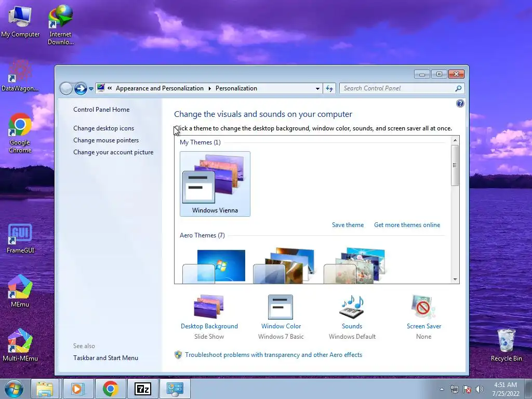The height and width of the screenshot is (399, 532).
Task: Click the taskbar clock and date
Action: click(x=506, y=389)
